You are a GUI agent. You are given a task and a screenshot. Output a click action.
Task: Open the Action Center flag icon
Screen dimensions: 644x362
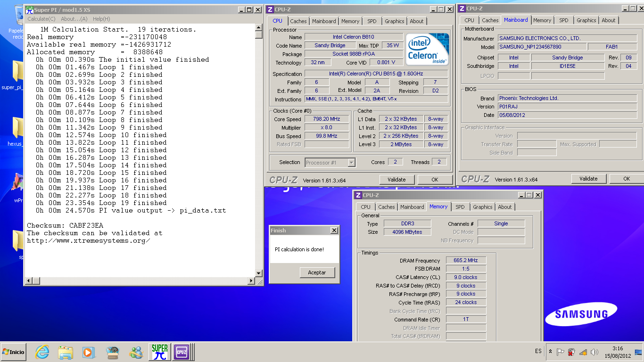561,352
